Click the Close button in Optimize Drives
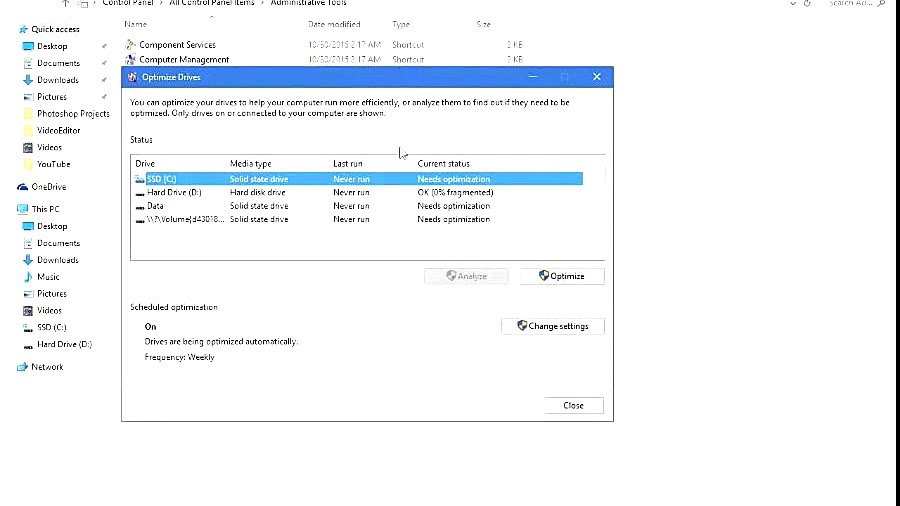The height and width of the screenshot is (506, 900). [x=573, y=405]
